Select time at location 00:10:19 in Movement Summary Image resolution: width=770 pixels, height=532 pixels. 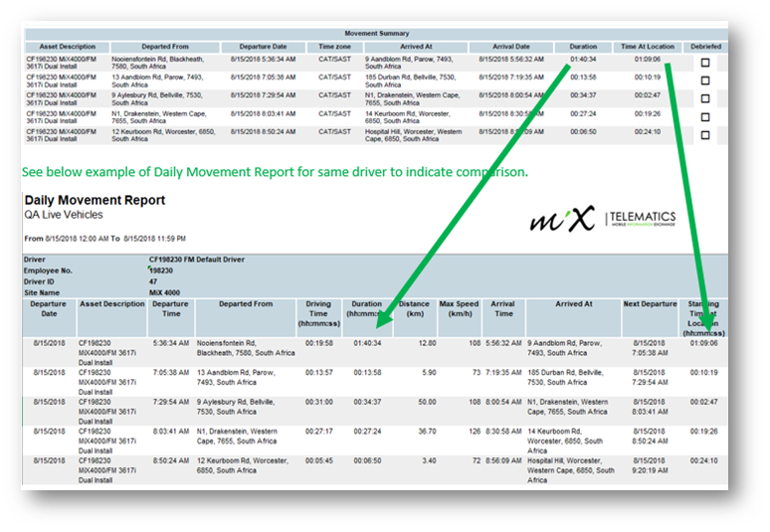(x=648, y=77)
